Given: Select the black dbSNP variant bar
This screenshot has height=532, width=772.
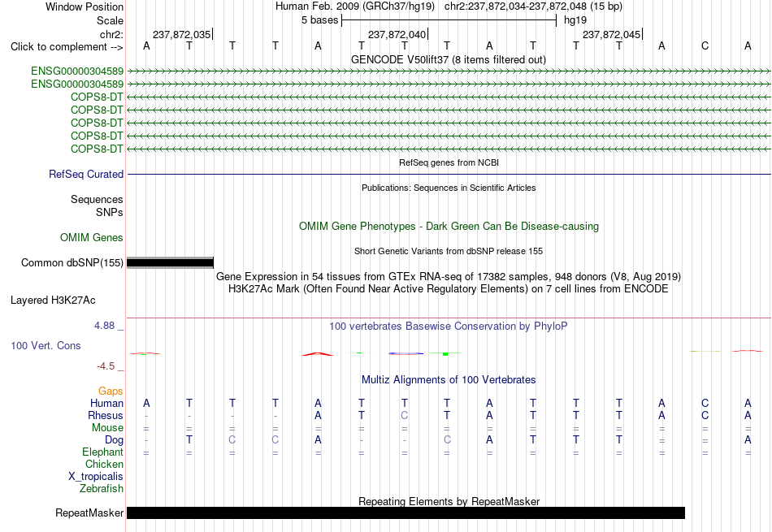Looking at the screenshot, I should [x=170, y=263].
